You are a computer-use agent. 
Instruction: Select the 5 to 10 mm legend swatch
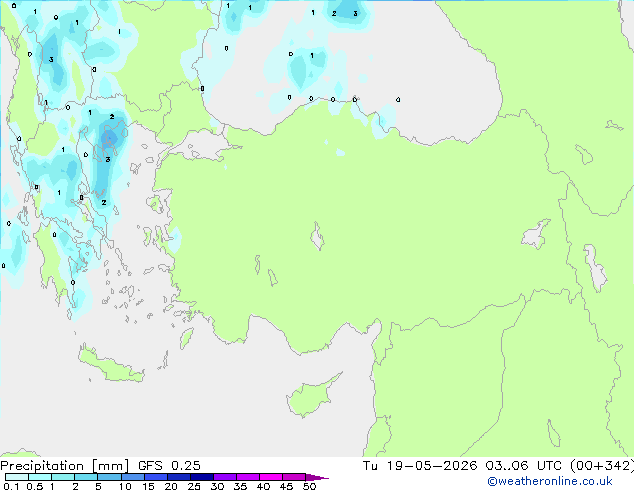109,477
